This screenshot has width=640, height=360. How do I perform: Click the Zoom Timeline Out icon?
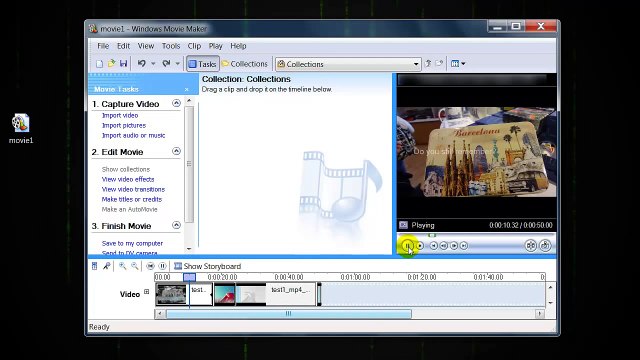pos(135,266)
